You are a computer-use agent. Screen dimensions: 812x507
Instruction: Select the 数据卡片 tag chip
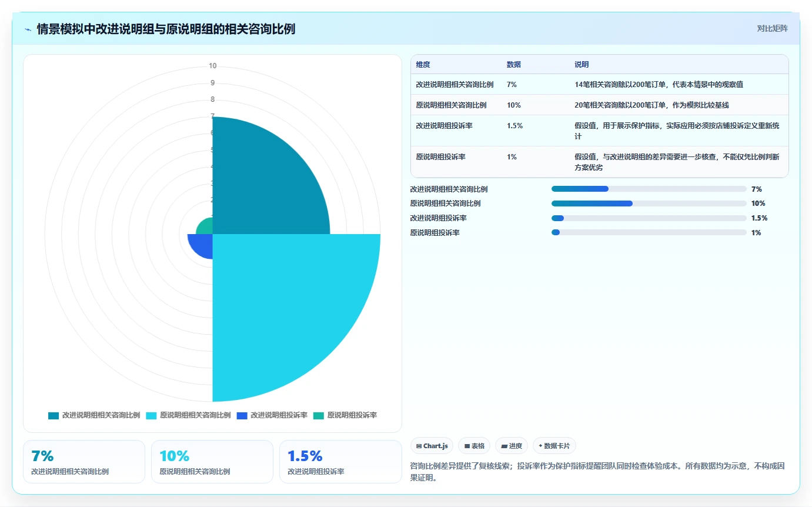[x=554, y=446]
